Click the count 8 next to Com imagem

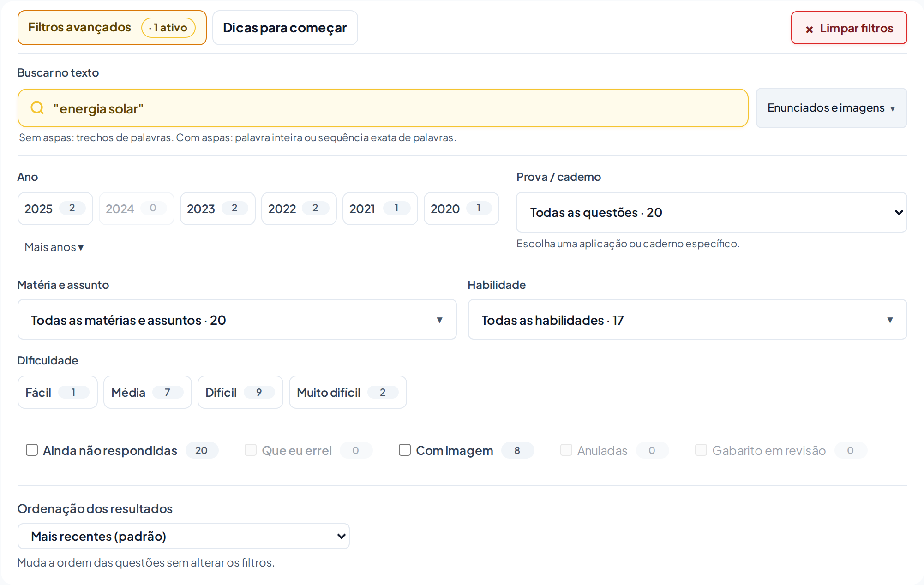517,450
